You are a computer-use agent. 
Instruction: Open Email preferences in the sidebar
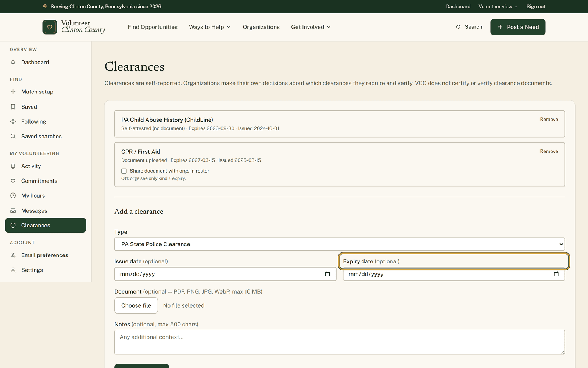(46, 255)
